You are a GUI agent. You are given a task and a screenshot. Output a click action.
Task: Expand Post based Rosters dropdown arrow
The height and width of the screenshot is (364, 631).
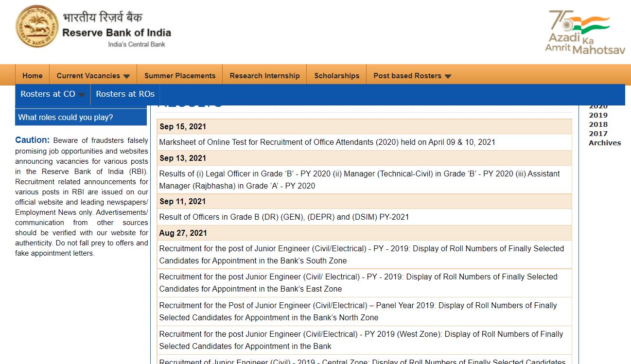(x=448, y=76)
